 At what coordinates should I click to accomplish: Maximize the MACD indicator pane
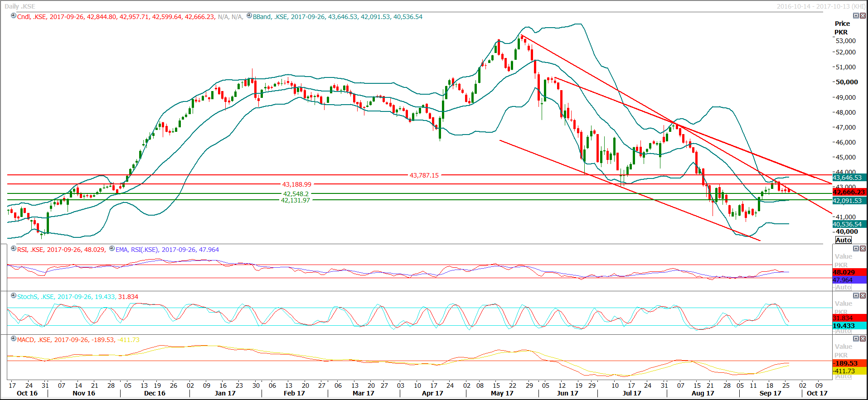pos(856,339)
